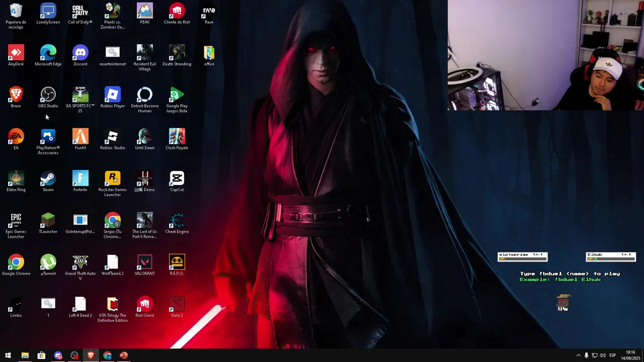644x362 pixels.
Task: Click the WolfTeamLS file icon
Action: [x=113, y=265]
